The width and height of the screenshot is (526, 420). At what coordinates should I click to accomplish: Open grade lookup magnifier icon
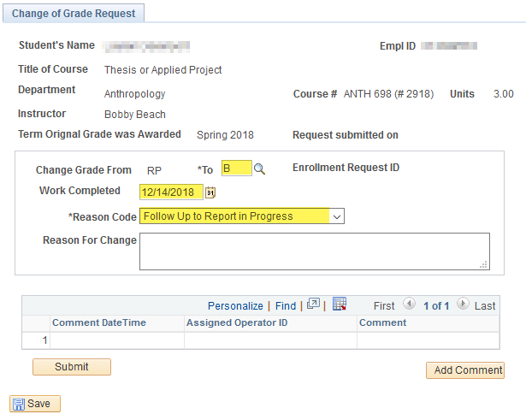[259, 169]
